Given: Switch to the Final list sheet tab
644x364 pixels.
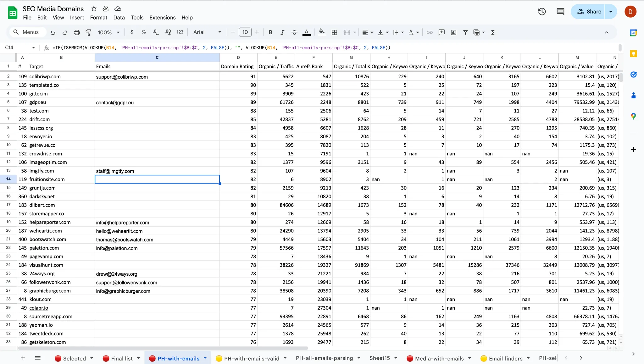Looking at the screenshot, I should [x=121, y=358].
